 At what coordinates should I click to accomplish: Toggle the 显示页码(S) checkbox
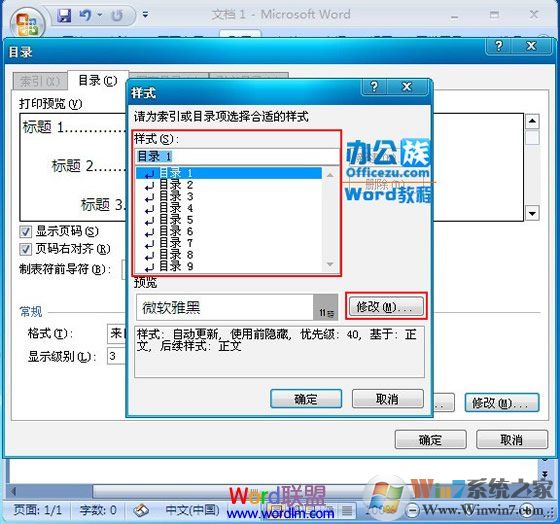25,231
